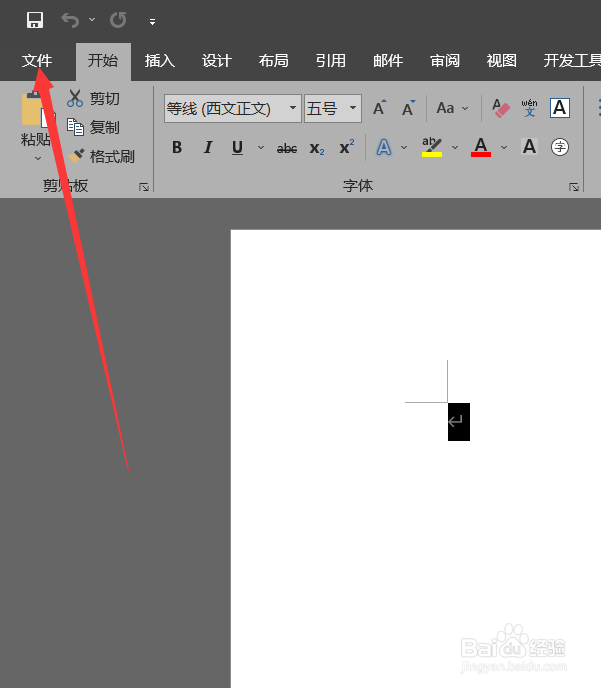The width and height of the screenshot is (601, 688).
Task: Click 剪切 (Cut) scissors button
Action: coord(93,98)
